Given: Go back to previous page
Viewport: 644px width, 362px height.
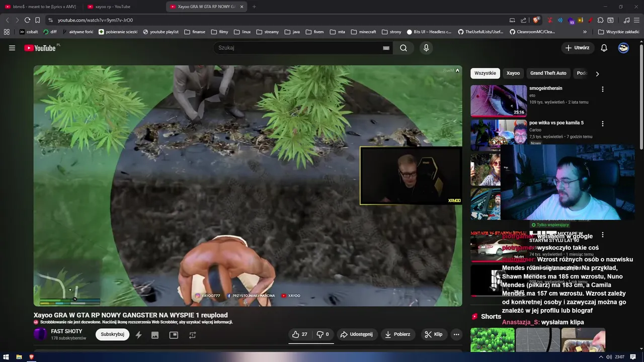Looking at the screenshot, I should click(7, 20).
